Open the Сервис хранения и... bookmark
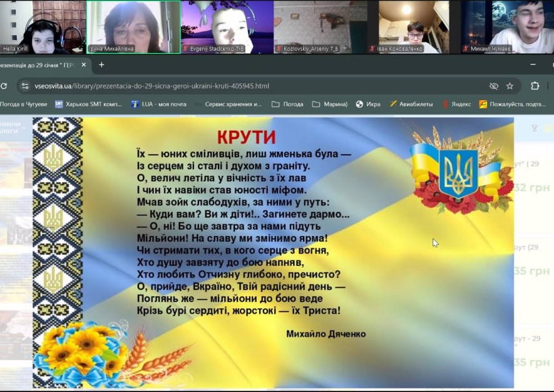This screenshot has width=554, height=392. (x=229, y=104)
